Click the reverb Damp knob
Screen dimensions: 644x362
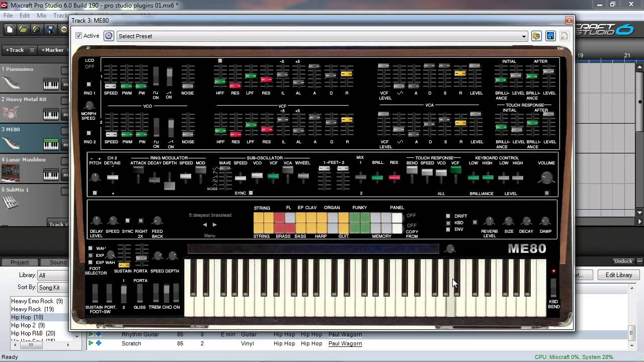pos(545,221)
